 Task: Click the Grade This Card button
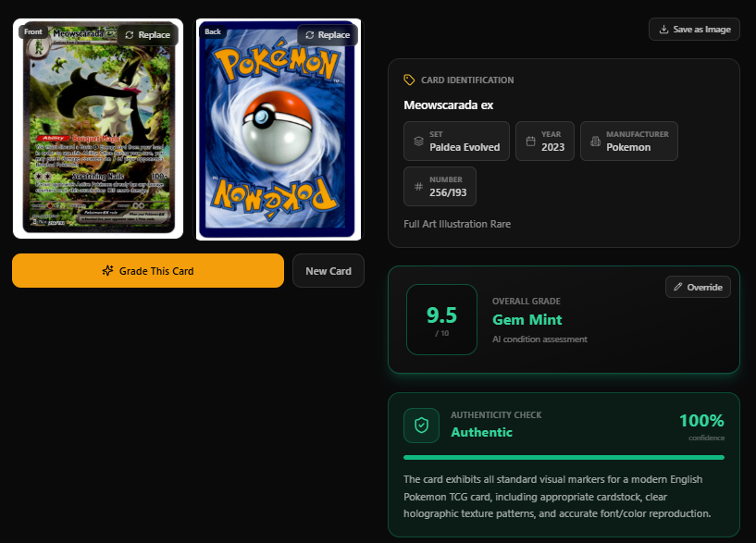[x=148, y=271]
